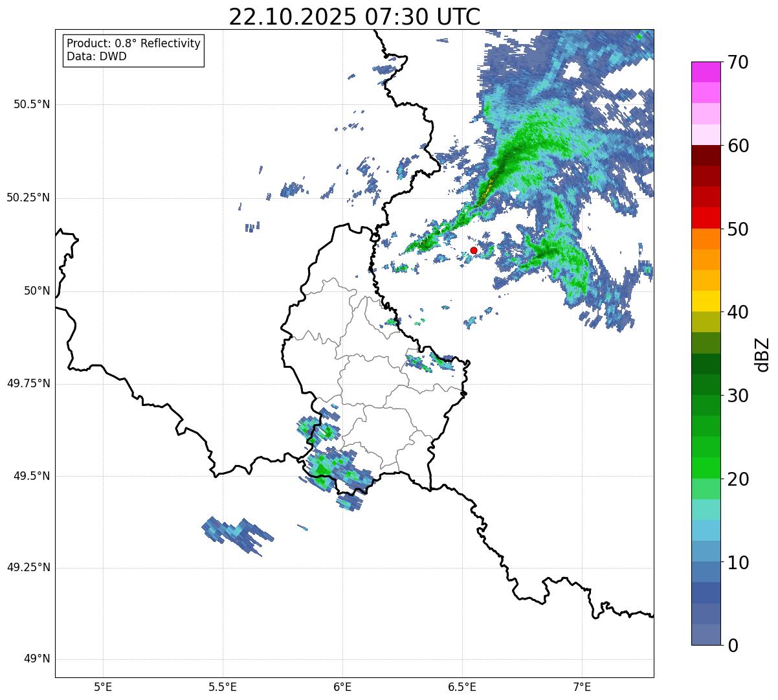
Task: Click the 50.25°N latitude label
Action: (28, 198)
